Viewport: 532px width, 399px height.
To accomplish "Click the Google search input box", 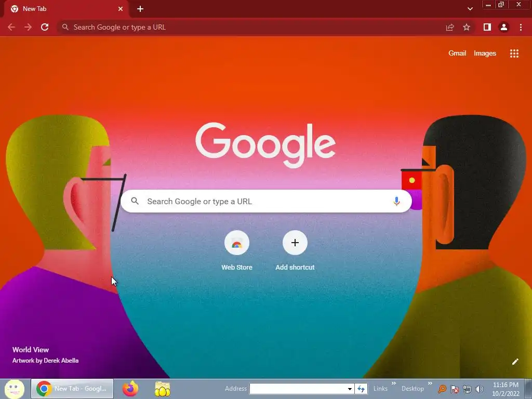I will 266,201.
